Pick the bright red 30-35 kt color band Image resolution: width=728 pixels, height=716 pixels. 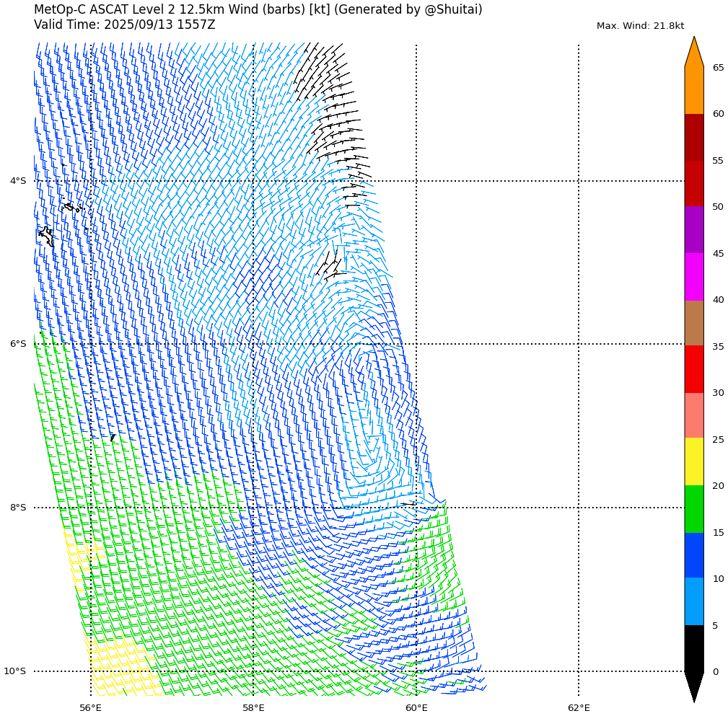694,369
